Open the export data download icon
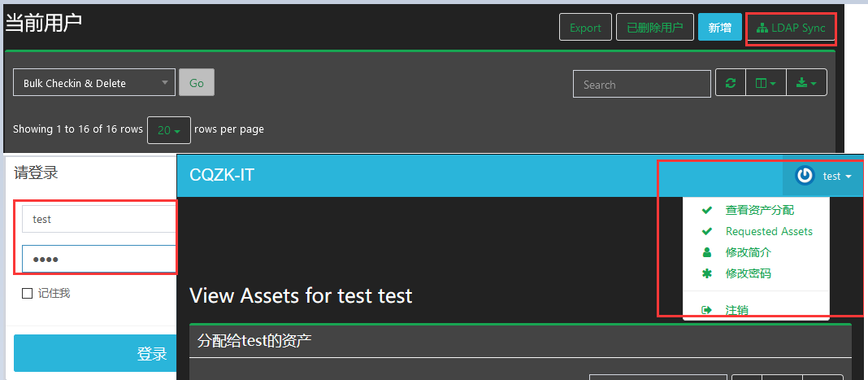 click(806, 83)
